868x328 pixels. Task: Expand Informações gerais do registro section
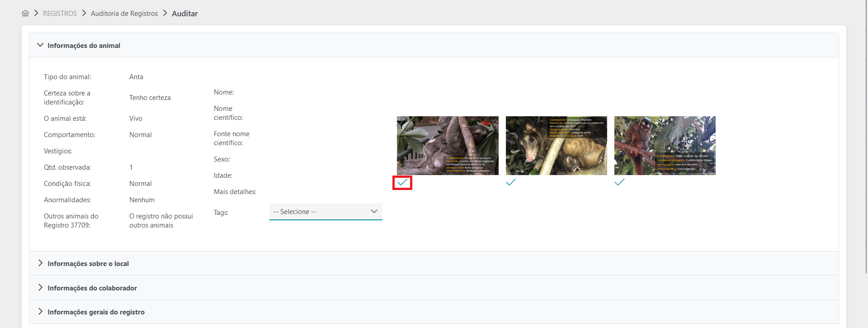coord(434,312)
